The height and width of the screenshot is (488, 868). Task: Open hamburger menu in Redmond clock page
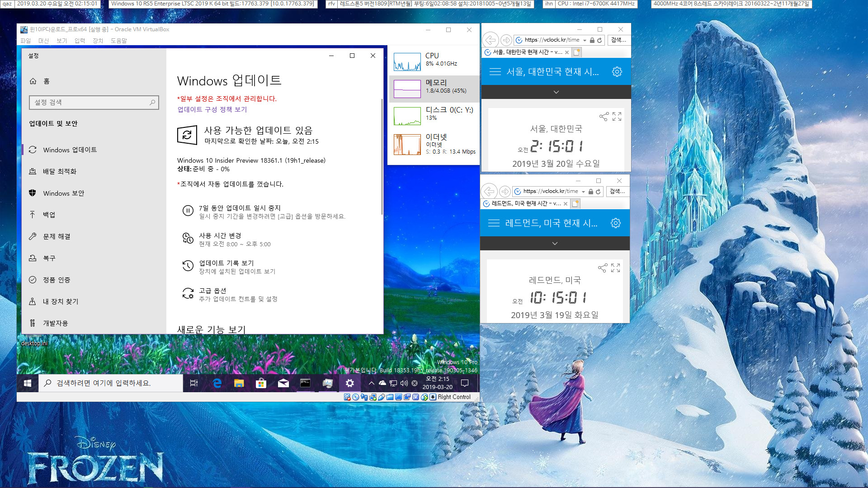pyautogui.click(x=494, y=223)
